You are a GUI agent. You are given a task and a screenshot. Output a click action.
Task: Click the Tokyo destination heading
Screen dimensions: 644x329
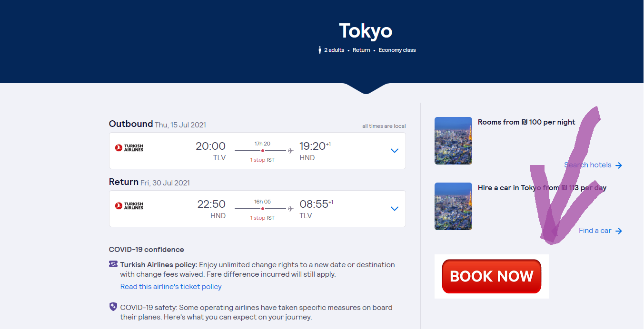point(366,31)
